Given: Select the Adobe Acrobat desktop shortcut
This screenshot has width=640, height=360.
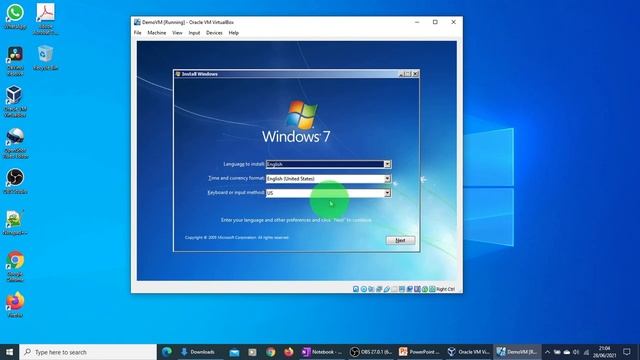Looking at the screenshot, I should click(45, 19).
